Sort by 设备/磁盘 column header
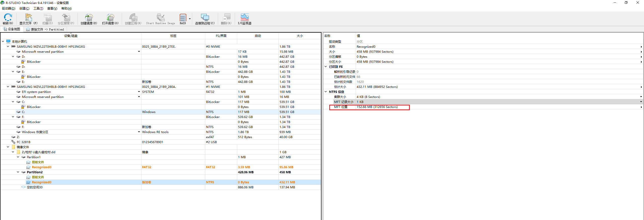Viewport: 644px width, 220px height. [x=71, y=36]
